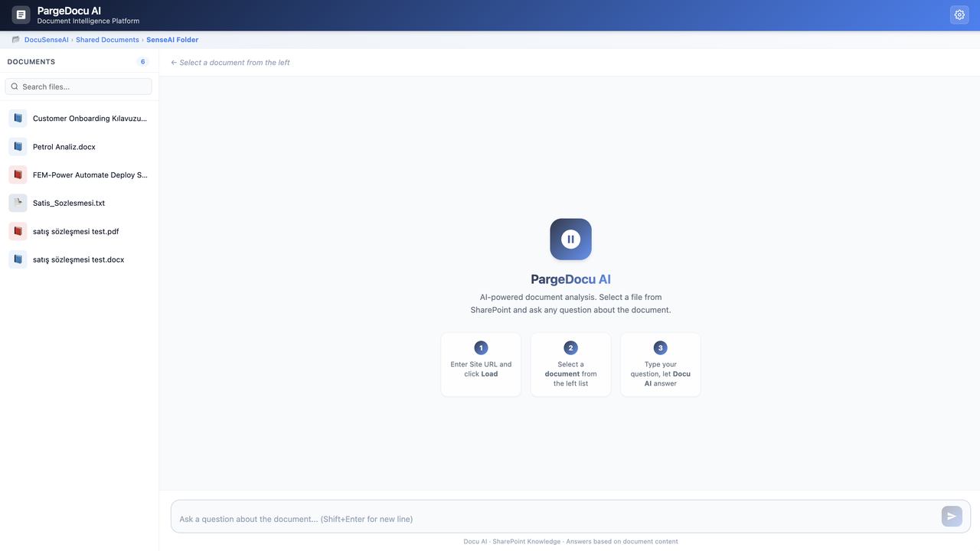Open FEM-Power Automate Deploy document
This screenshot has height=551, width=980.
coord(80,175)
